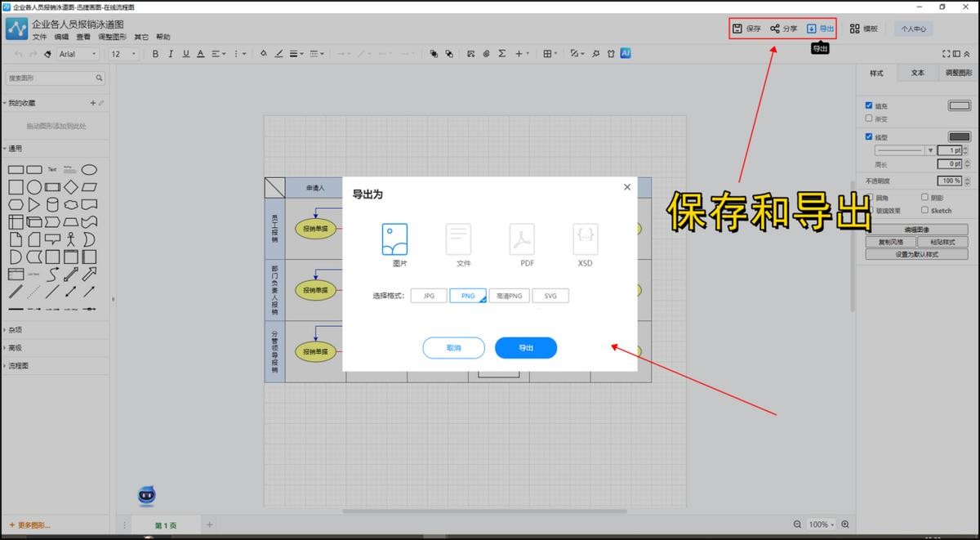Click the zoom in magnifier icon
Viewport: 980px width, 540px height.
click(x=845, y=524)
